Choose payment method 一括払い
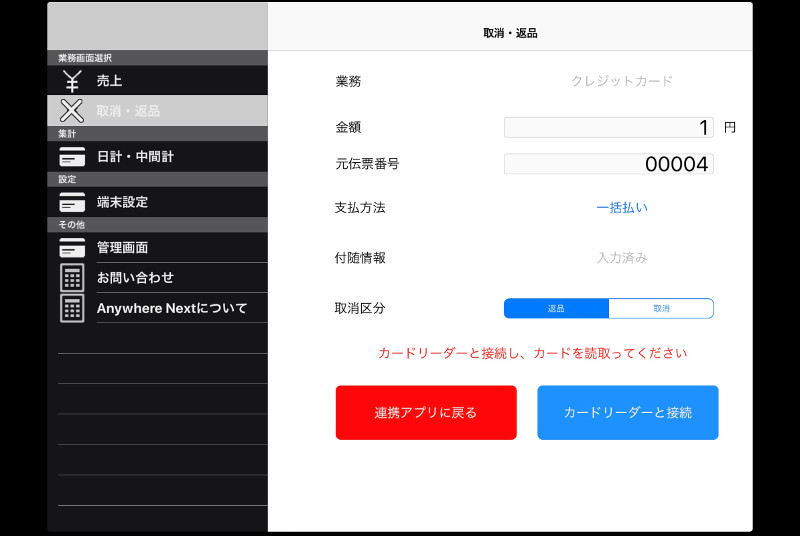Image resolution: width=800 pixels, height=536 pixels. pos(622,208)
